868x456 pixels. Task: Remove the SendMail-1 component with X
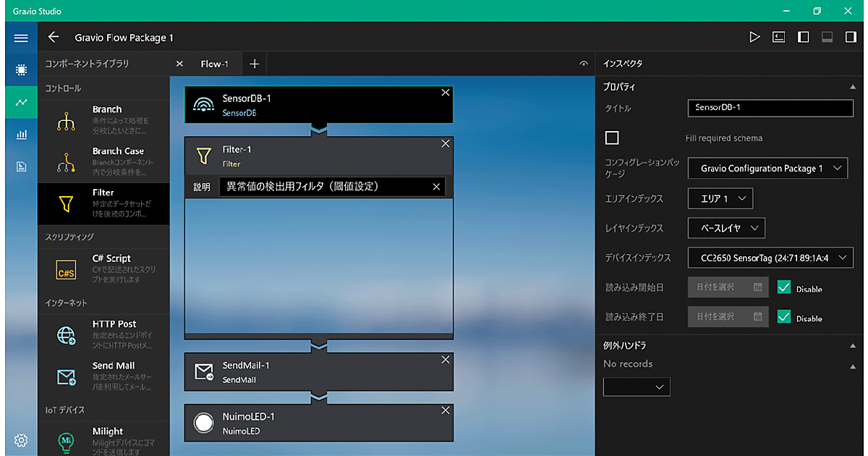coord(446,360)
